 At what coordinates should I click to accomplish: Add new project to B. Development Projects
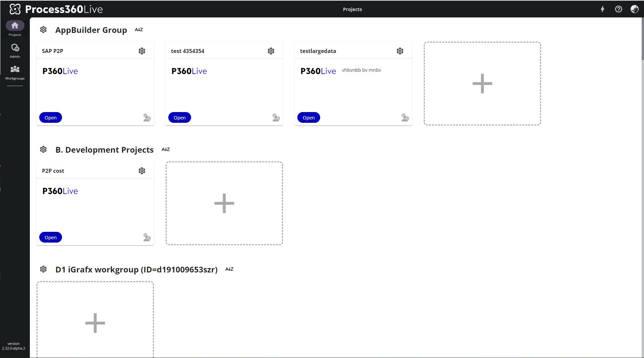(x=224, y=203)
